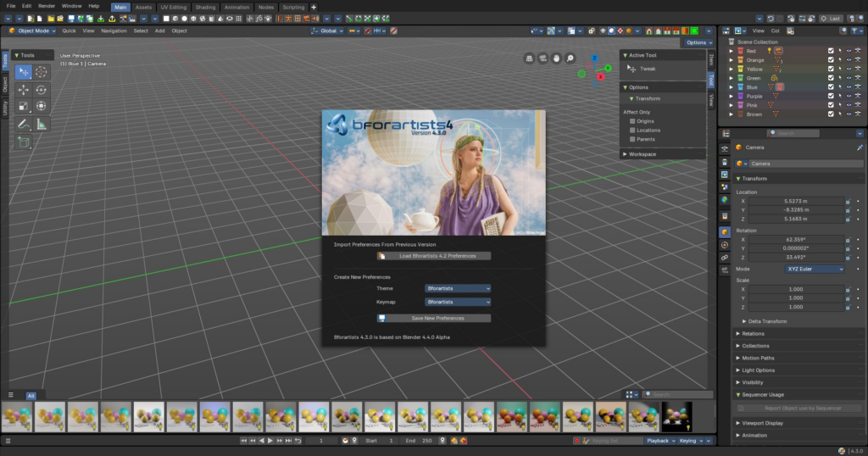Click the End frame field
The image size is (868, 456).
tap(419, 441)
